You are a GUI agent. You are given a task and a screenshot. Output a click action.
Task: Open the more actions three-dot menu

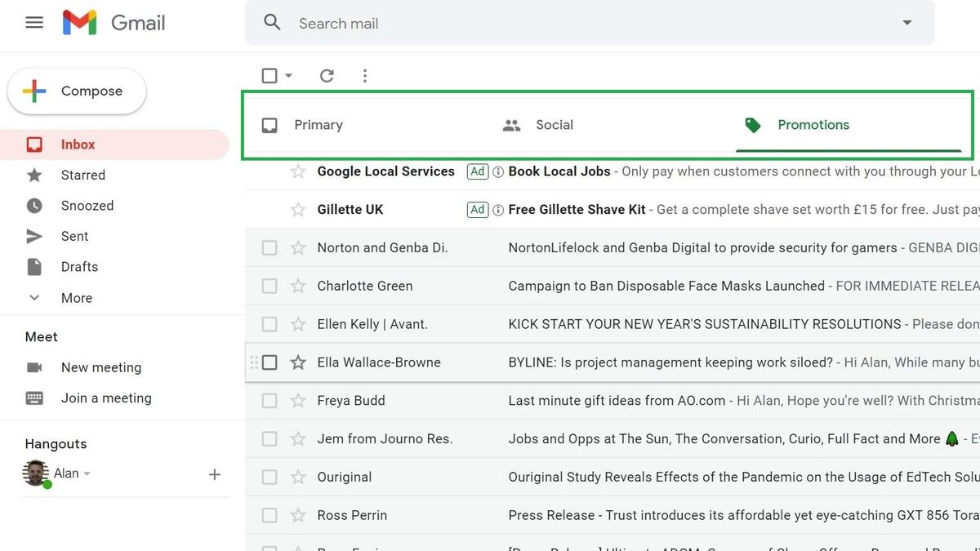365,75
